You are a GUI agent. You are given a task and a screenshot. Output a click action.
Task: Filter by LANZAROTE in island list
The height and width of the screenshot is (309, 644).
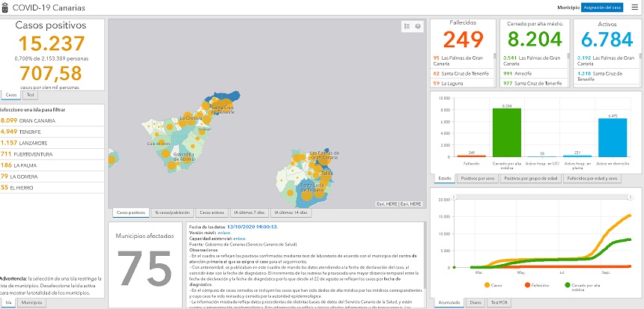click(x=30, y=142)
